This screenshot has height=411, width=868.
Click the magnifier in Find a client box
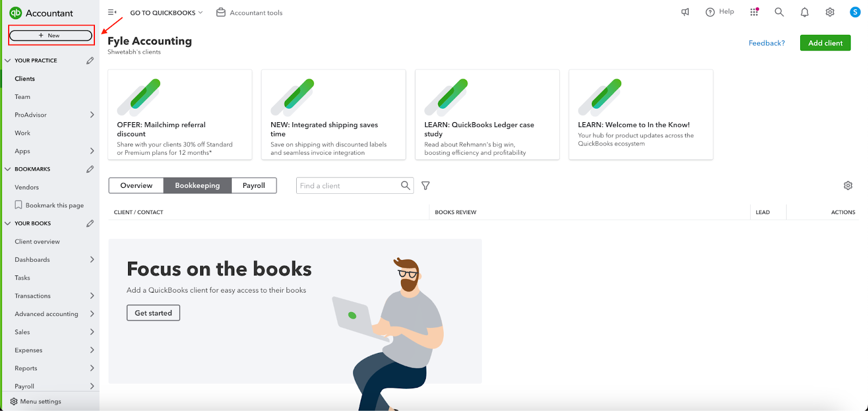pyautogui.click(x=405, y=186)
